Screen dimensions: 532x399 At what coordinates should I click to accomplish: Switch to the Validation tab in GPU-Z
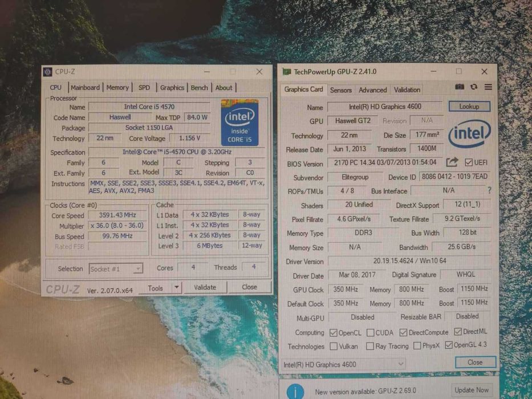(x=407, y=90)
